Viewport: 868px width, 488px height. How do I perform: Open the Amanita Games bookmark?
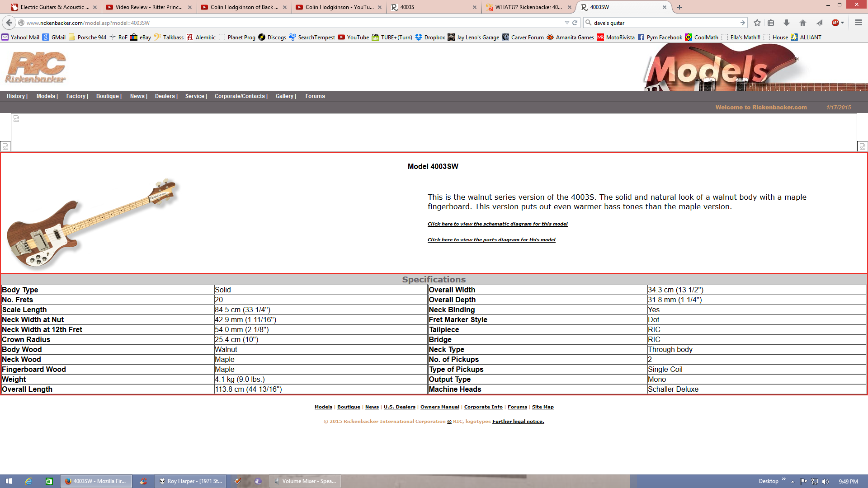(571, 38)
